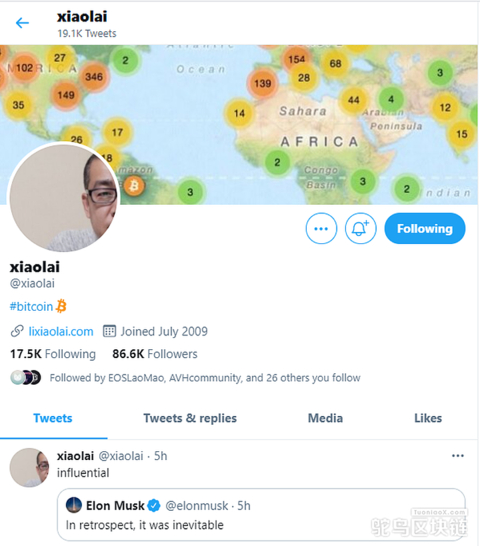
Task: Turn on notifications with bell icon
Action: pyautogui.click(x=361, y=228)
